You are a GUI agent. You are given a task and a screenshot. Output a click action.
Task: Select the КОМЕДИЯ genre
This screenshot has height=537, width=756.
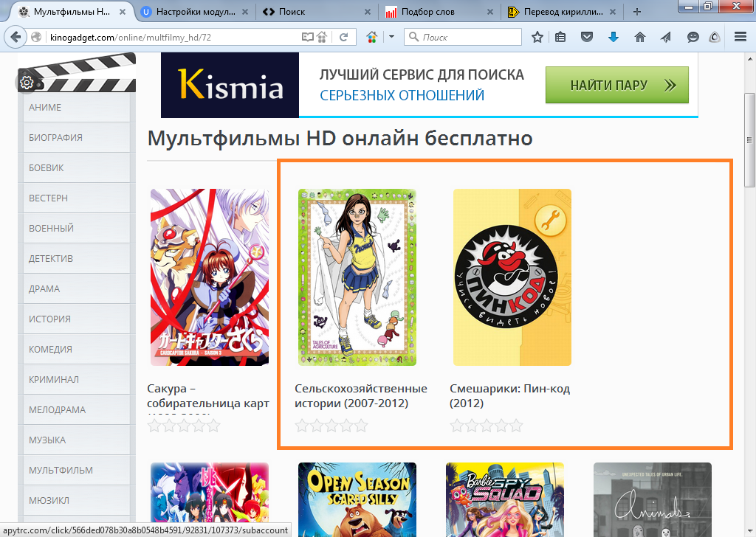76,350
